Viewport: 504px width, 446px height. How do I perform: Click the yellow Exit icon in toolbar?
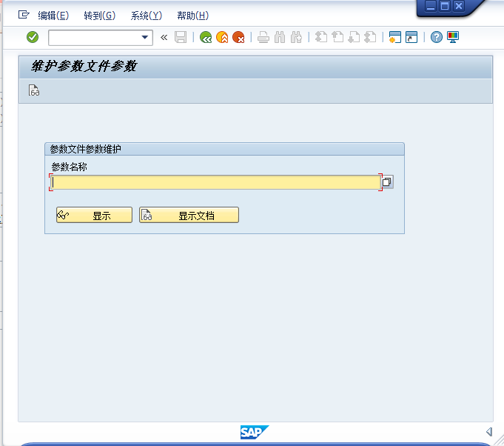[x=222, y=37]
